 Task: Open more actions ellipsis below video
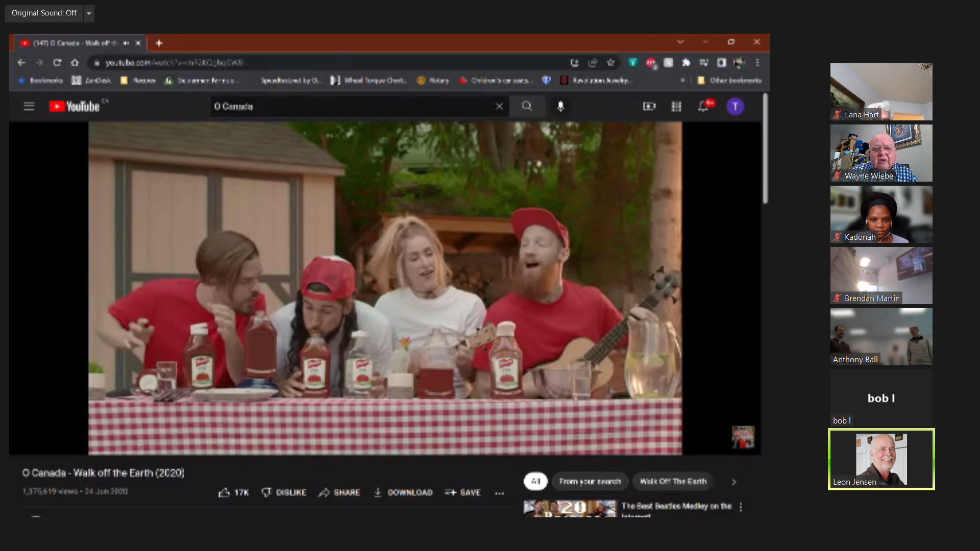(x=500, y=493)
